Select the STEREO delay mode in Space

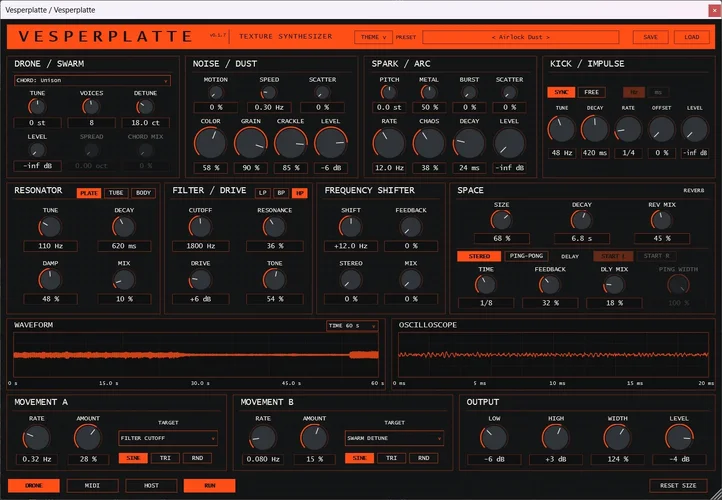479,256
